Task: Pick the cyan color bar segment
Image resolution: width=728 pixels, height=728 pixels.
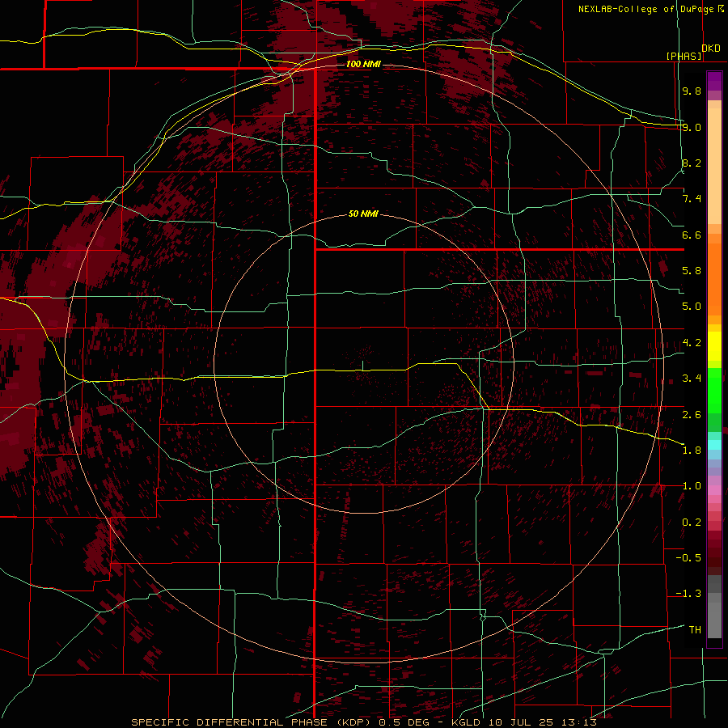Action: point(714,445)
